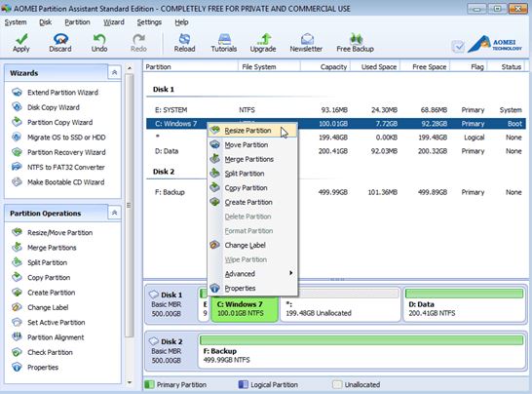Open Properties from the context menu

252,288
